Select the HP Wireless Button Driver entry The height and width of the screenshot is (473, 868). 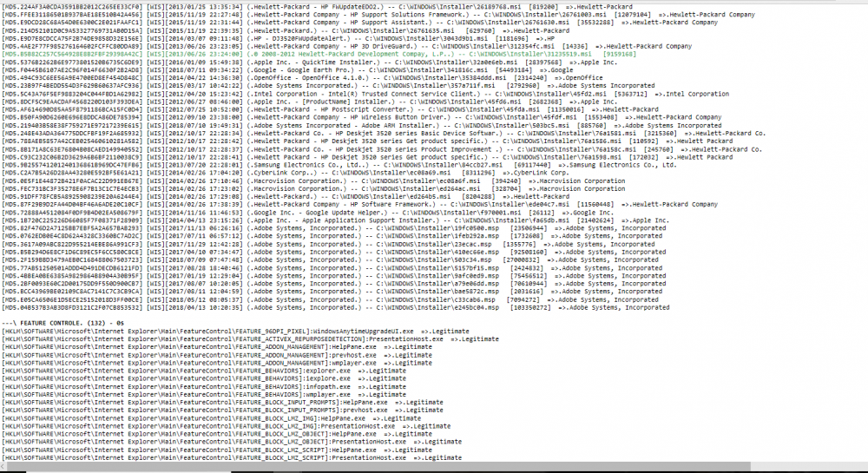tap(361, 117)
